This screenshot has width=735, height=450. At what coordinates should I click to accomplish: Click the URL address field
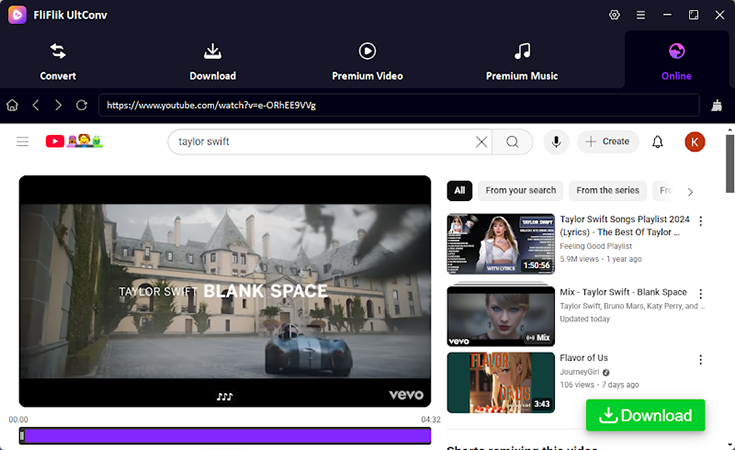point(399,105)
